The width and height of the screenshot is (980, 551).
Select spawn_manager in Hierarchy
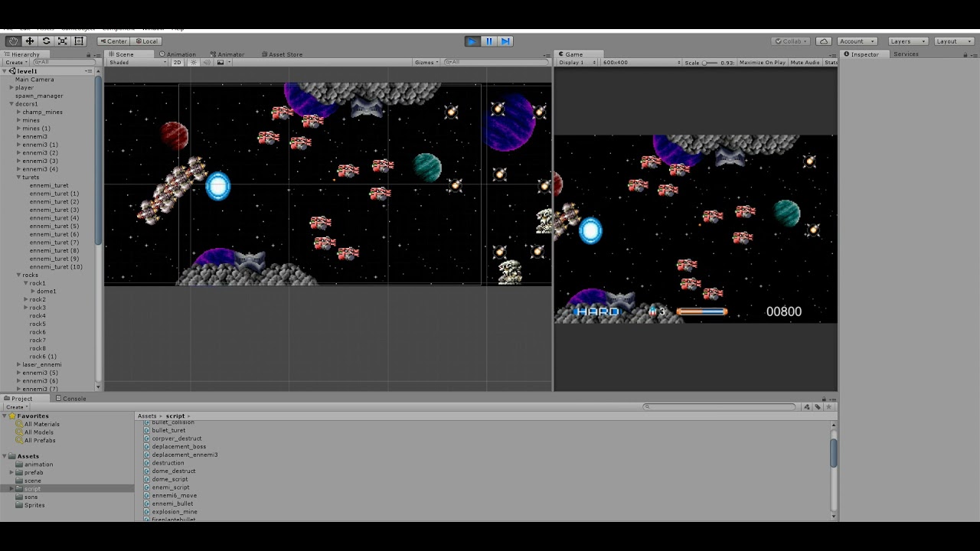click(39, 96)
